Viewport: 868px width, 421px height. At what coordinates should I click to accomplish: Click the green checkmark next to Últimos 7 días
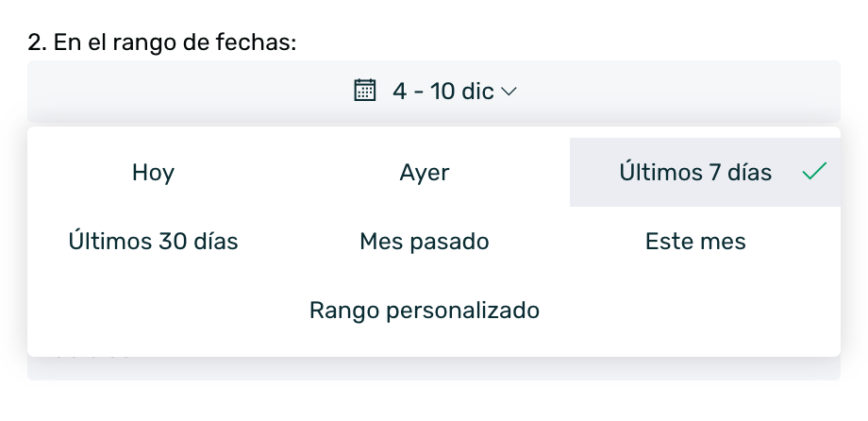(814, 172)
